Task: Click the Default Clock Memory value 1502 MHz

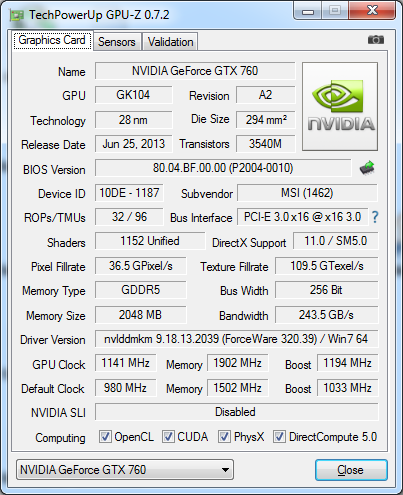Action: [238, 388]
